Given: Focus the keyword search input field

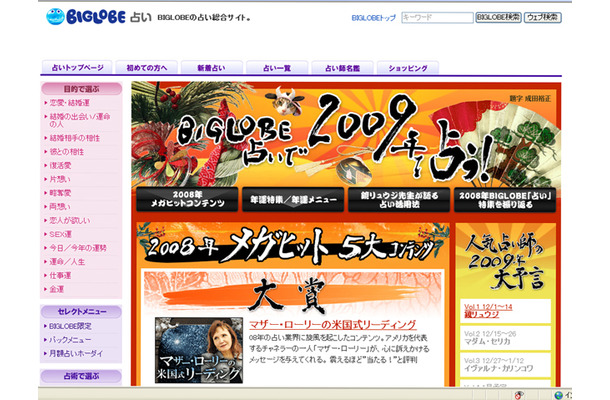Looking at the screenshot, I should coord(437,18).
